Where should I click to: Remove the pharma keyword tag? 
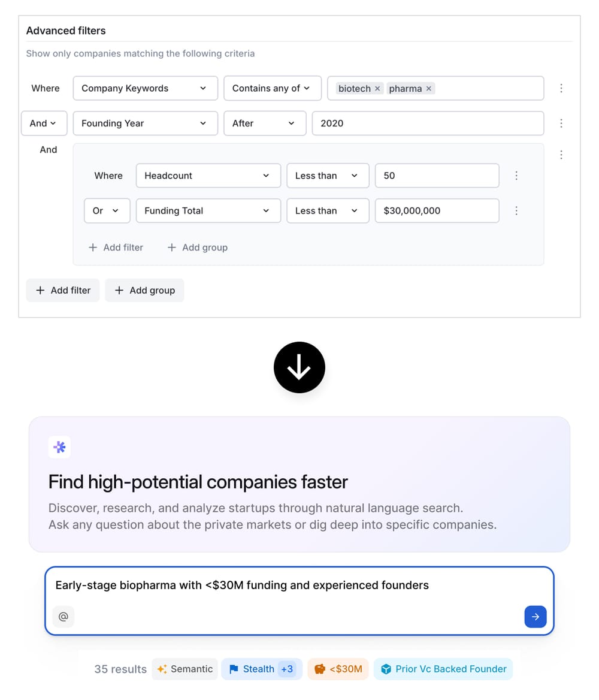(429, 89)
